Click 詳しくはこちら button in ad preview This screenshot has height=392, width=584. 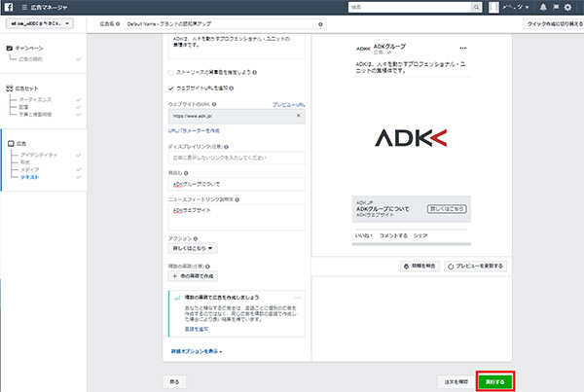tap(447, 209)
